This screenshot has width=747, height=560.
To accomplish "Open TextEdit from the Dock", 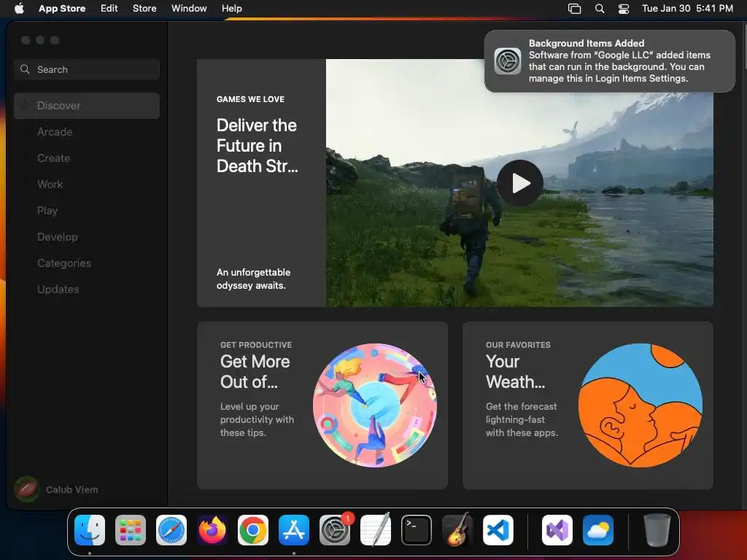I will 376,530.
